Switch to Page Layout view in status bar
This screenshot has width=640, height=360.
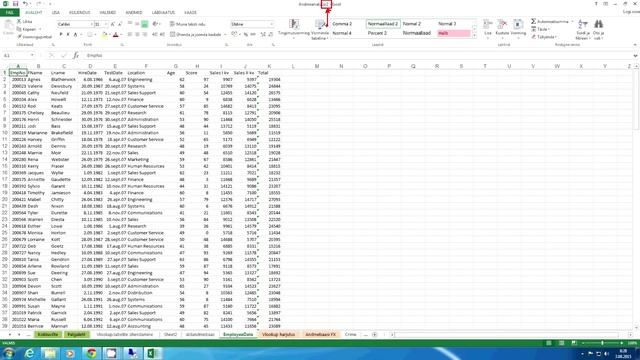coord(562,343)
